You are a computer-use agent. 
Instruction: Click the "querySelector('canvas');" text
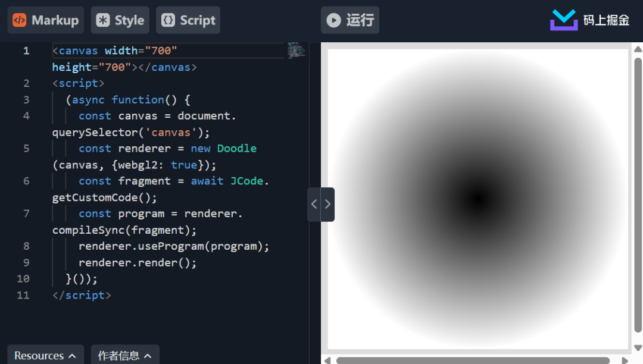click(131, 133)
